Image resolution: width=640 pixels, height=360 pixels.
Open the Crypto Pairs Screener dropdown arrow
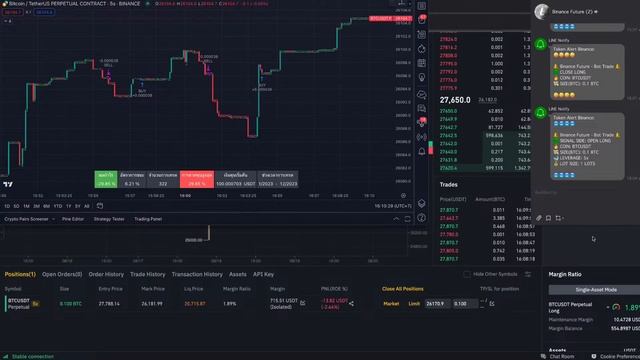53,219
